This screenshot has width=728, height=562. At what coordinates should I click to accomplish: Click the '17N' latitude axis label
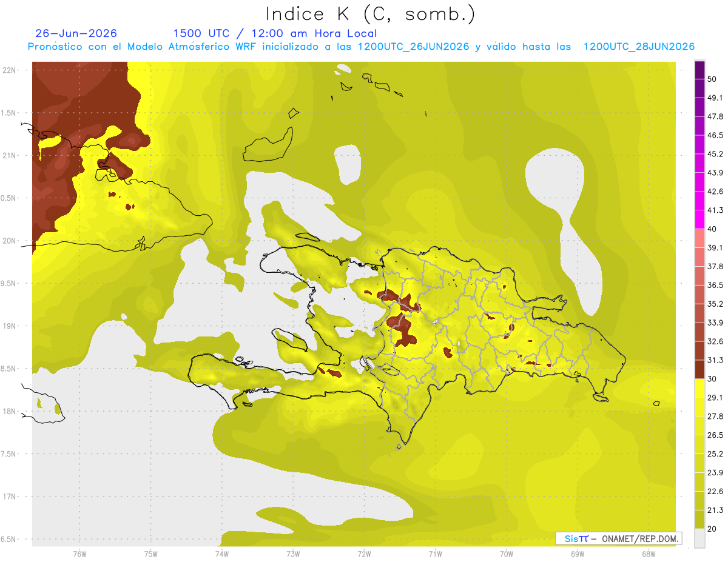pyautogui.click(x=10, y=497)
